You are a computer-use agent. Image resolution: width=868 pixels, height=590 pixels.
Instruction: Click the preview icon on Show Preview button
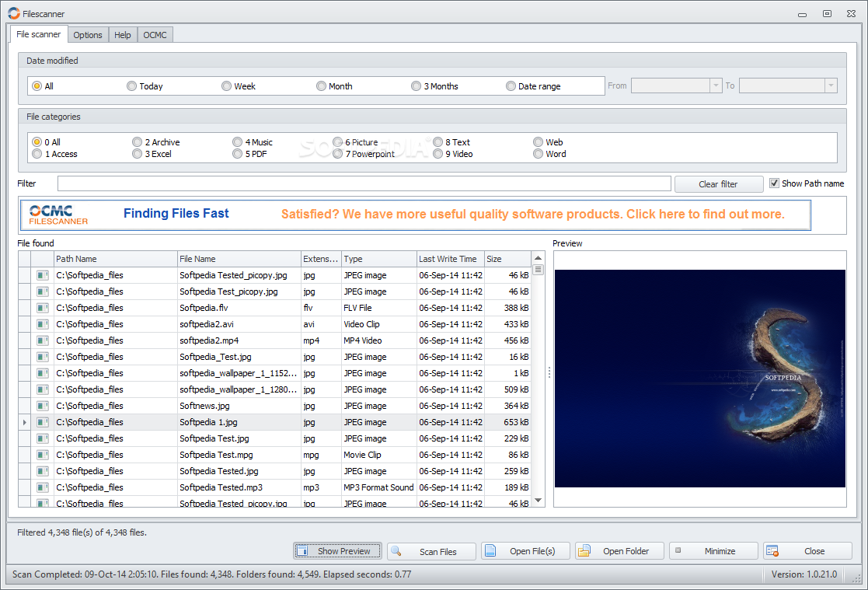click(x=302, y=550)
